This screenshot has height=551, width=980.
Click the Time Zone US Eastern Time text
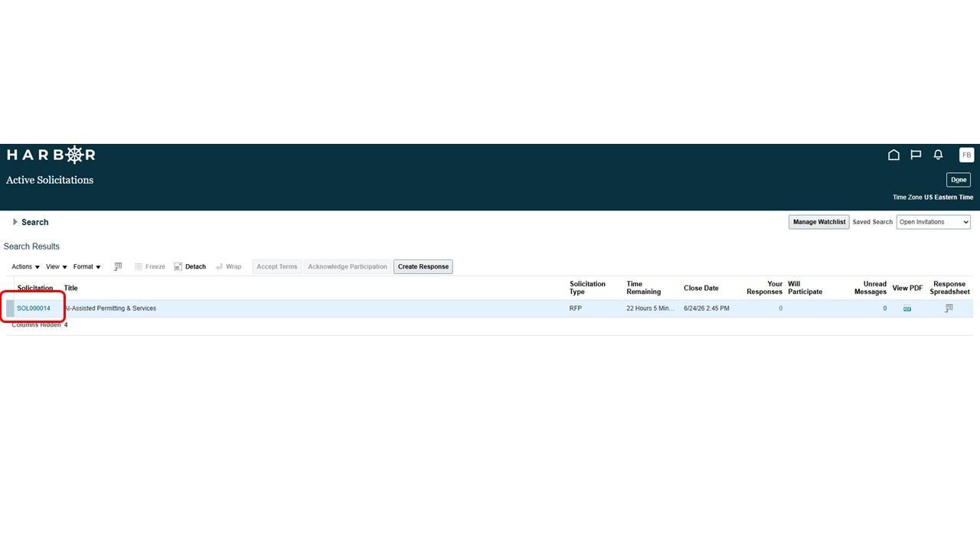coord(933,197)
